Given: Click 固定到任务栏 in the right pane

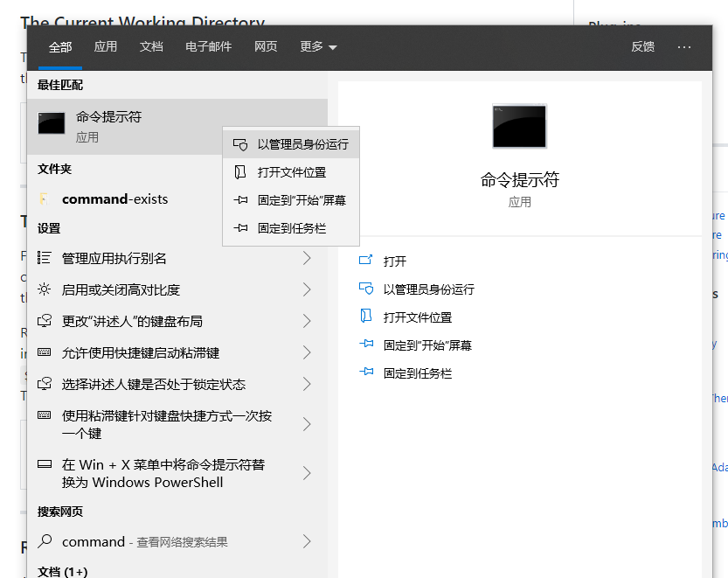Looking at the screenshot, I should (418, 373).
